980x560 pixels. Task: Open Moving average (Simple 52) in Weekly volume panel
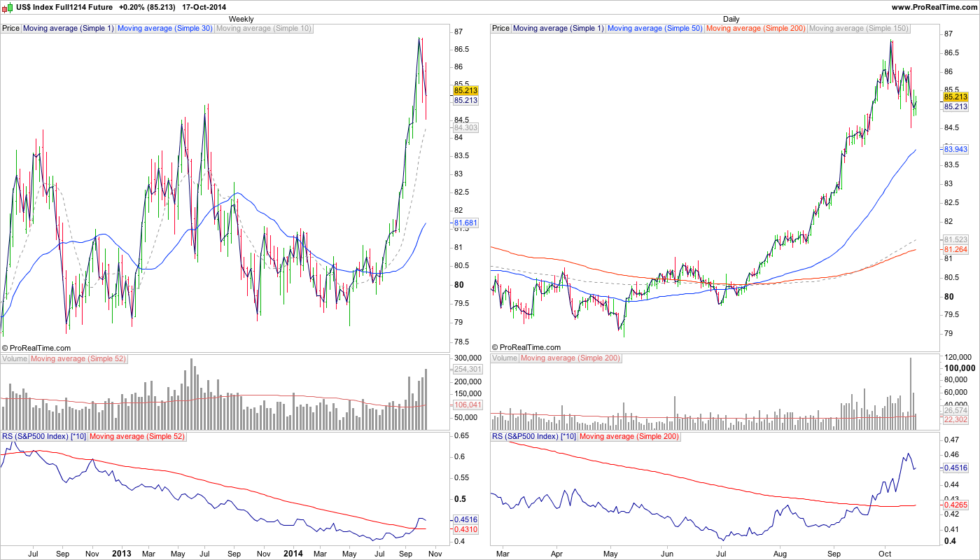click(78, 358)
